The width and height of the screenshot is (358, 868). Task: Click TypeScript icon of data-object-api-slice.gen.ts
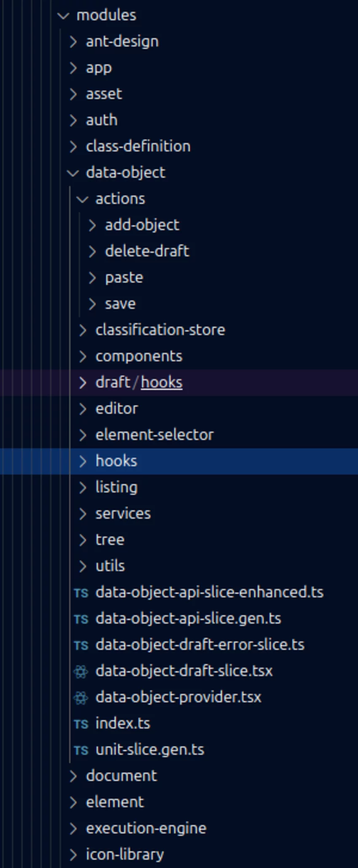[x=81, y=619]
